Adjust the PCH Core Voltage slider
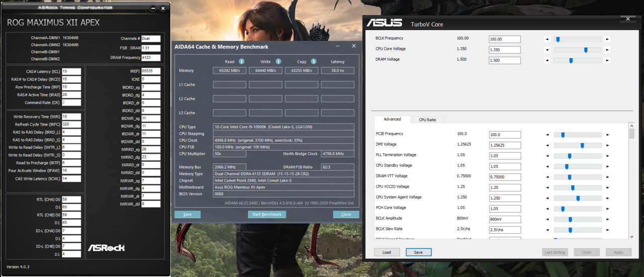The width and height of the screenshot is (644, 277). (578, 209)
